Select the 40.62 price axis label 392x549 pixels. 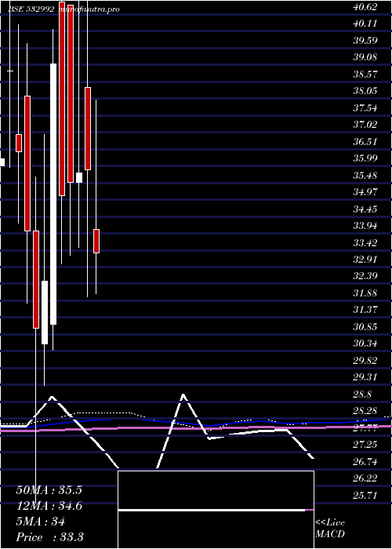[365, 6]
